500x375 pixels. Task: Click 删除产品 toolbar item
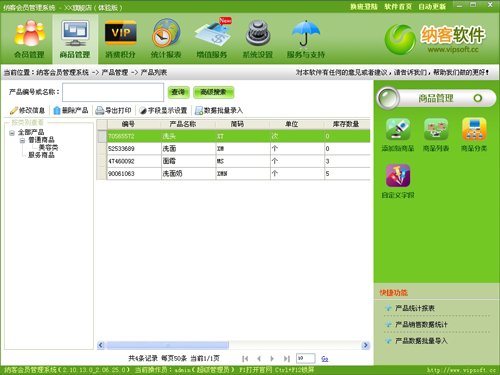click(x=71, y=110)
